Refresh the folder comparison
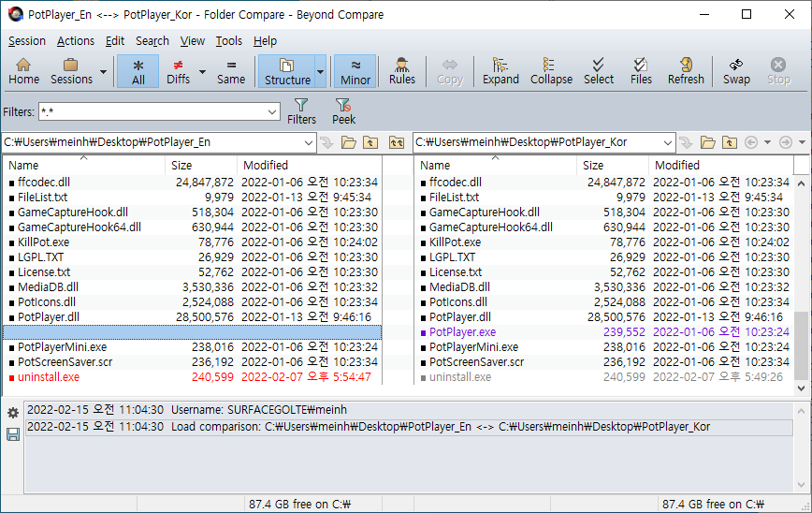This screenshot has height=513, width=812. (x=686, y=71)
